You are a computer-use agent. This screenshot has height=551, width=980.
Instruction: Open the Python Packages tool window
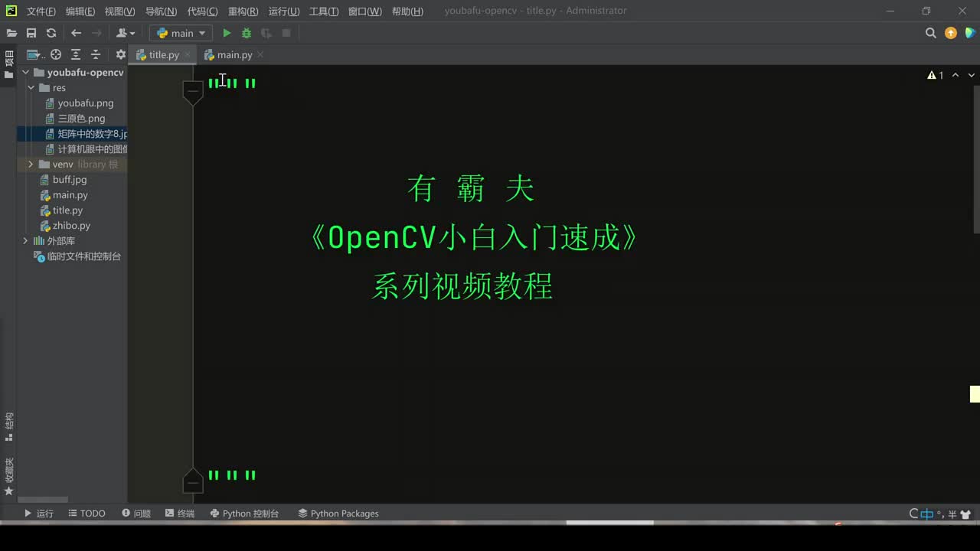[x=338, y=514]
